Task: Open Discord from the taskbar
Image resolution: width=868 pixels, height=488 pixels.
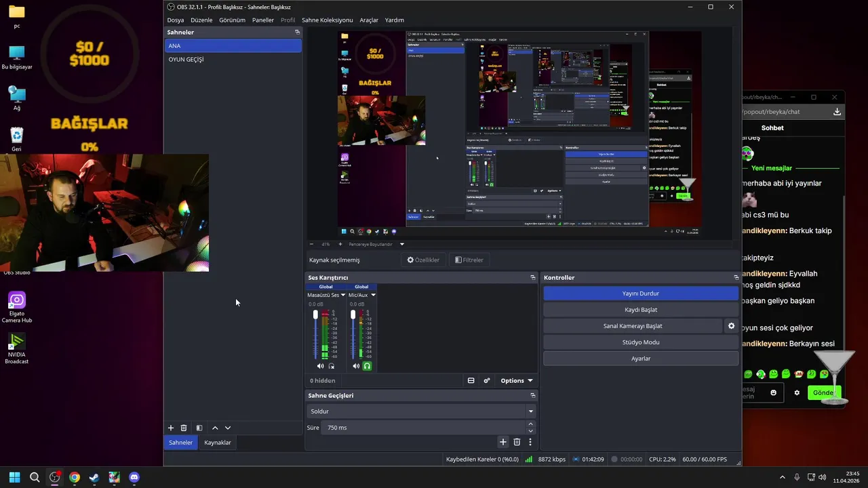Action: coord(134,477)
